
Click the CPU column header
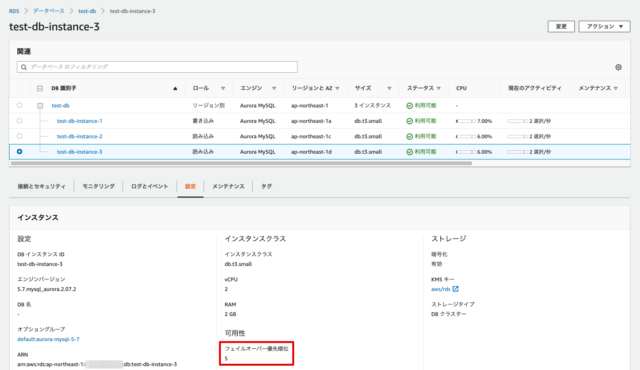point(461,88)
